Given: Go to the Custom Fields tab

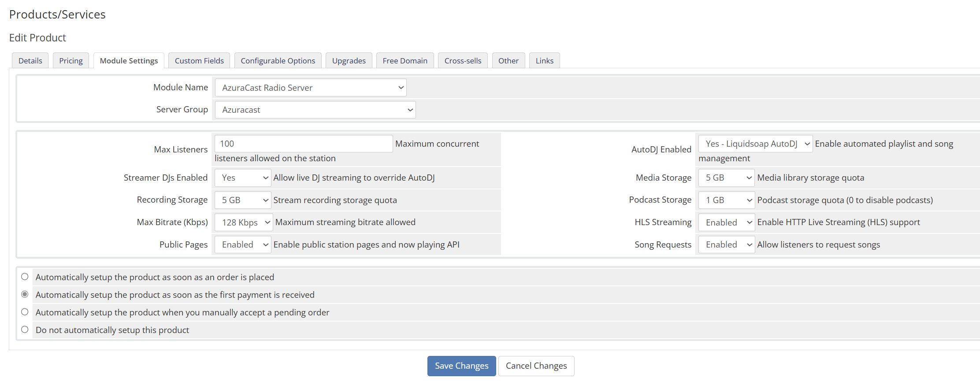Looking at the screenshot, I should tap(199, 61).
